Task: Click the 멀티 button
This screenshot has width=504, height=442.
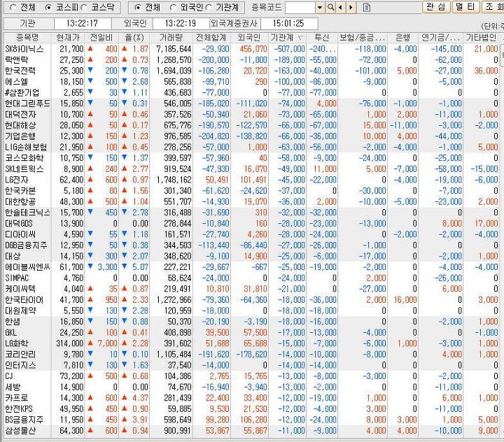Action: (466, 7)
